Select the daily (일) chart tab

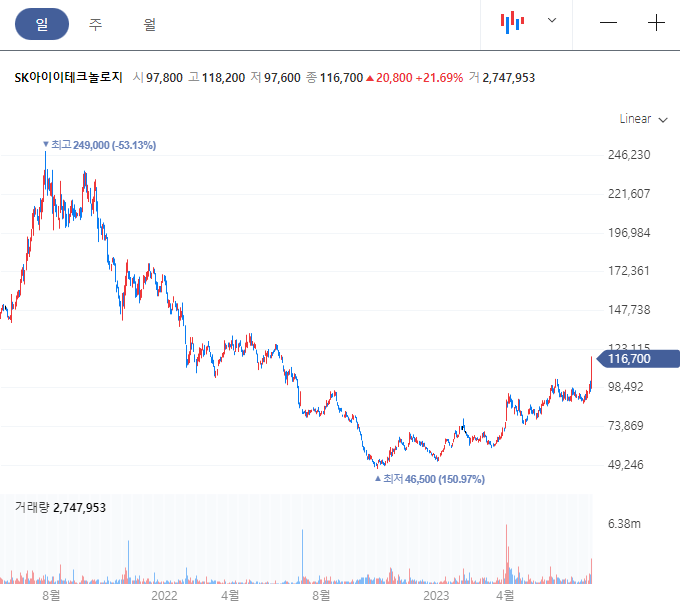(x=41, y=24)
